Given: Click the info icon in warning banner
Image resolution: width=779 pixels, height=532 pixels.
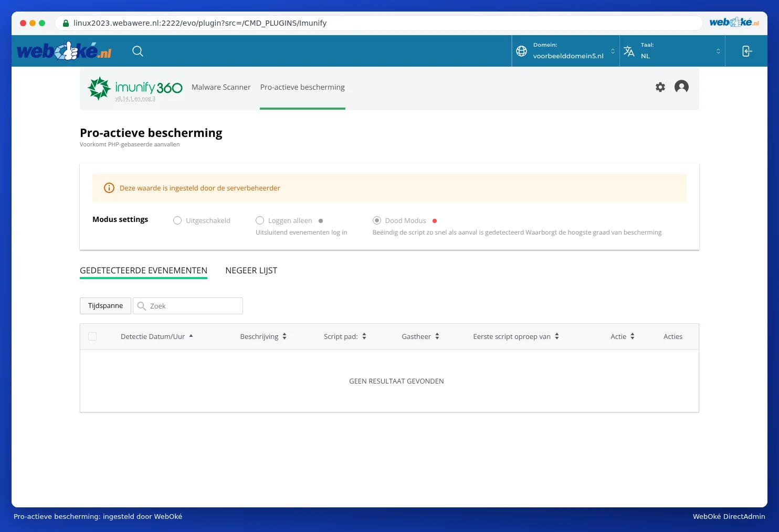Looking at the screenshot, I should tap(109, 188).
